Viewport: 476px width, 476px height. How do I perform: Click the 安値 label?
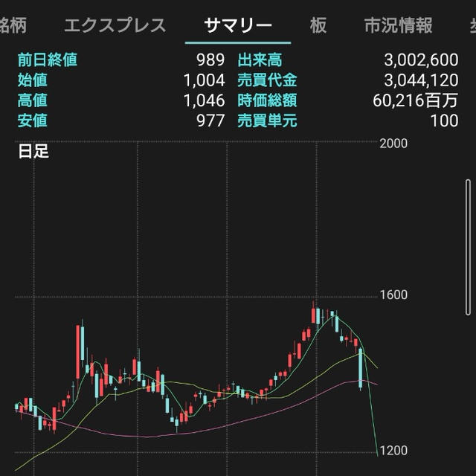click(33, 120)
